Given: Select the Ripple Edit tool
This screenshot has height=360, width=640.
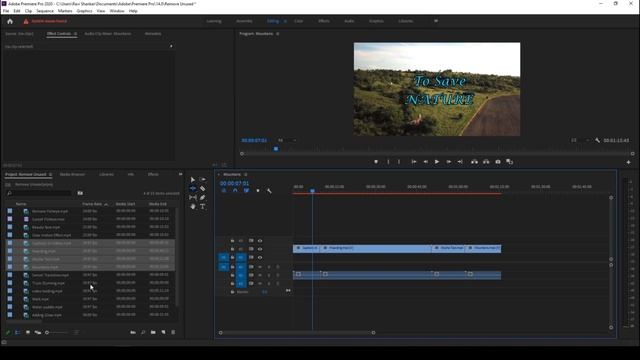Looking at the screenshot, I should tap(193, 189).
